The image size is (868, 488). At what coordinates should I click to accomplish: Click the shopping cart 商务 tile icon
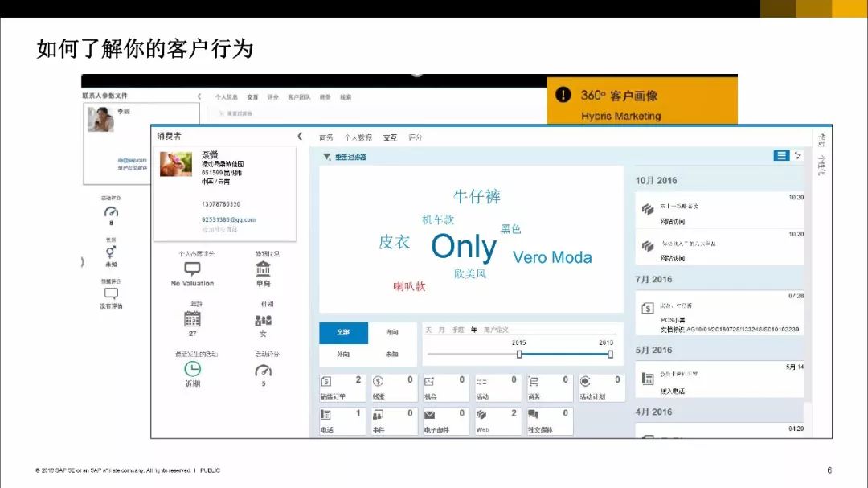click(533, 381)
